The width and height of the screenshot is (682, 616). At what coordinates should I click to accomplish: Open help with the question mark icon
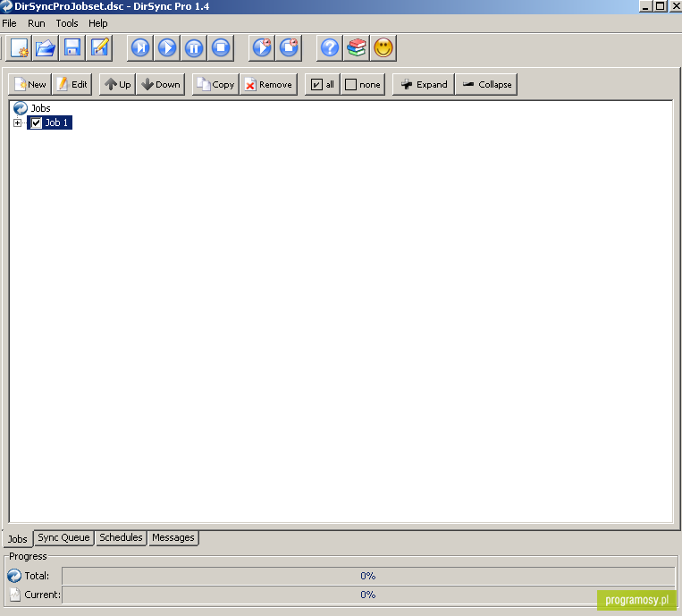pos(330,48)
